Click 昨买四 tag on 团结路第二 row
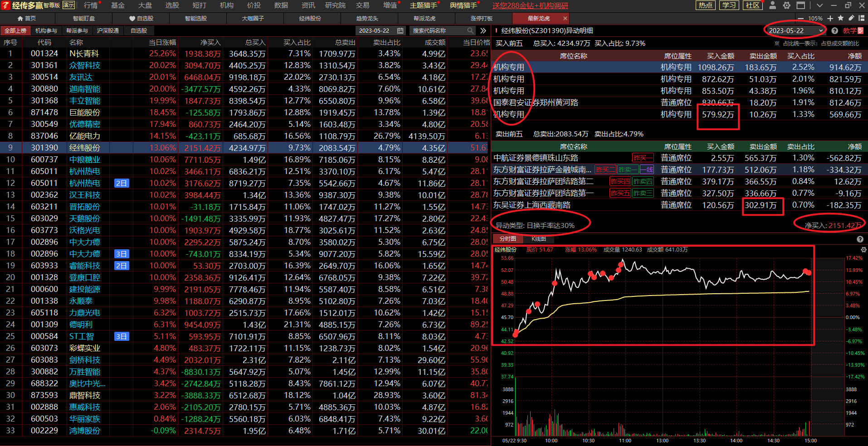 pos(620,181)
